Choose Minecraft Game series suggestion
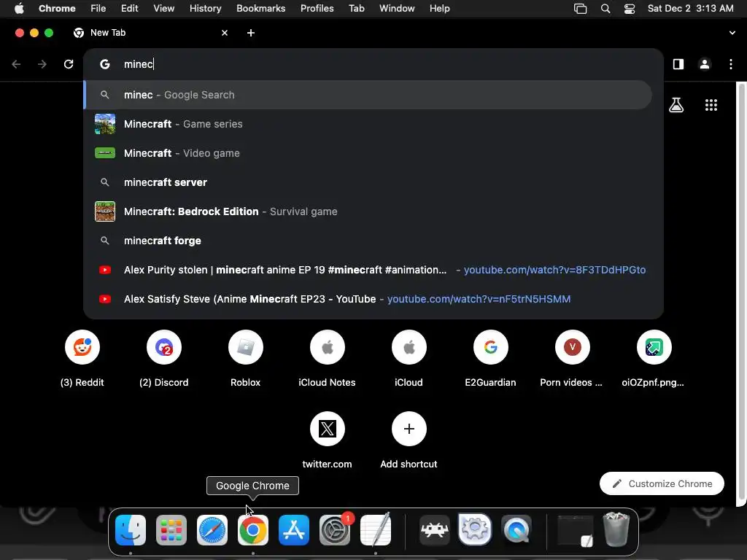Image resolution: width=747 pixels, height=560 pixels. tap(368, 124)
